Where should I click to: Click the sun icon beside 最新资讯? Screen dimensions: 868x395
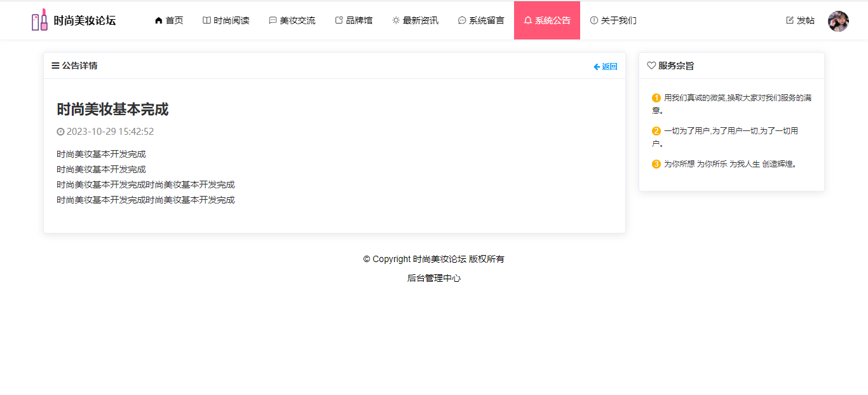pyautogui.click(x=396, y=20)
